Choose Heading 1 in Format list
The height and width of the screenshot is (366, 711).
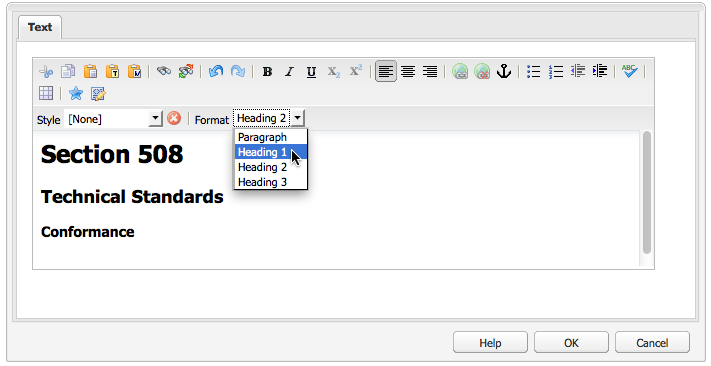(x=271, y=152)
